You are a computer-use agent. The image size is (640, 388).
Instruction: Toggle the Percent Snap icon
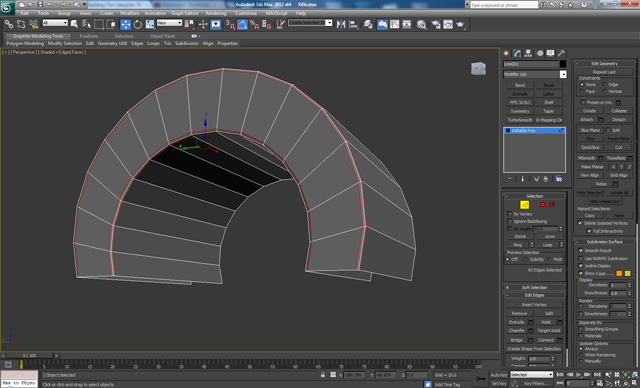coord(254,24)
